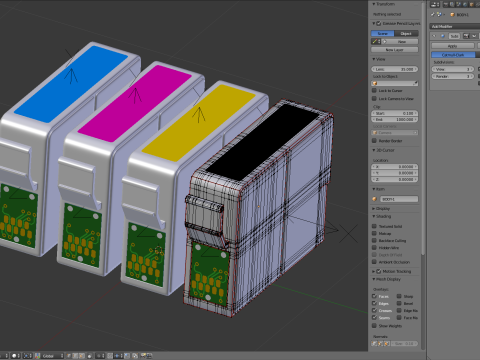Click the OpenGL render image icon
Viewport: 480px width, 360px height.
tap(143, 356)
